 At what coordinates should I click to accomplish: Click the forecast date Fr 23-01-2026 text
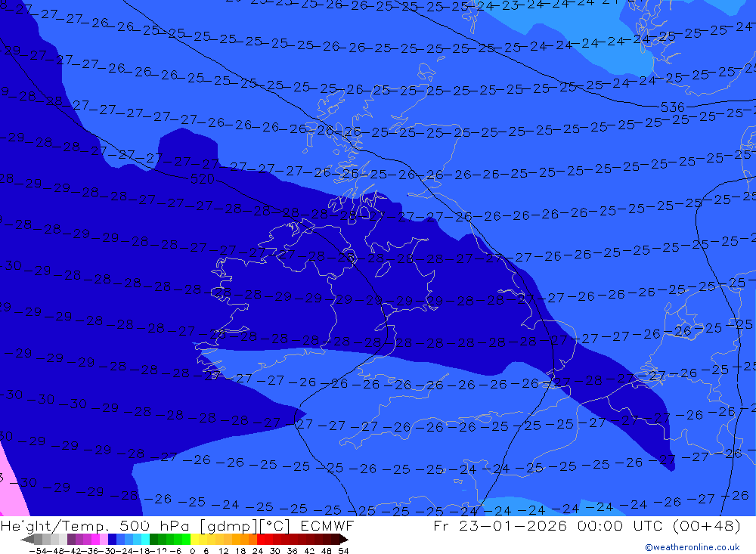click(x=500, y=525)
